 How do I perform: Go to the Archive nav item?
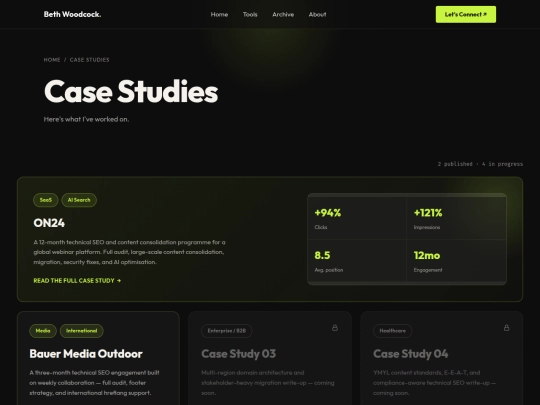tap(283, 14)
